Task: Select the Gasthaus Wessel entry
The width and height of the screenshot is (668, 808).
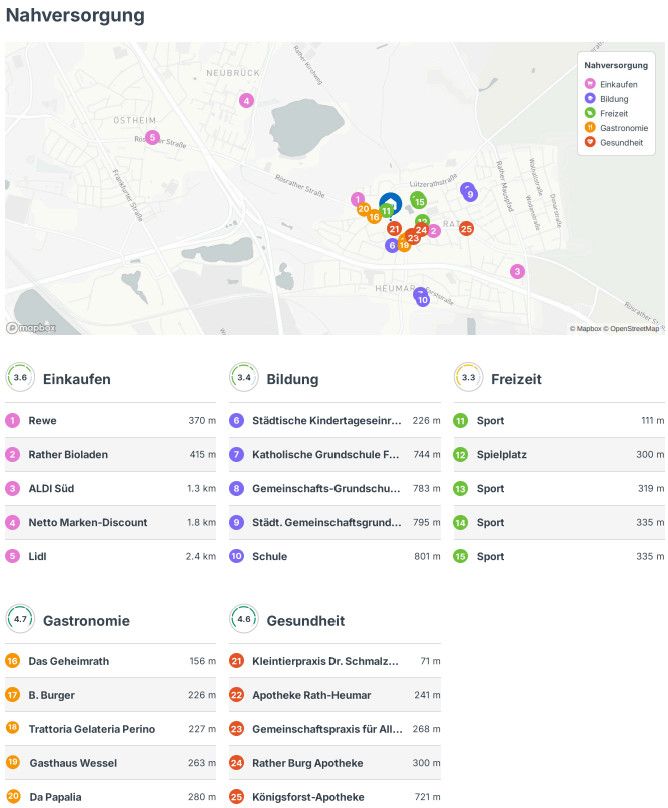Action: pyautogui.click(x=110, y=763)
